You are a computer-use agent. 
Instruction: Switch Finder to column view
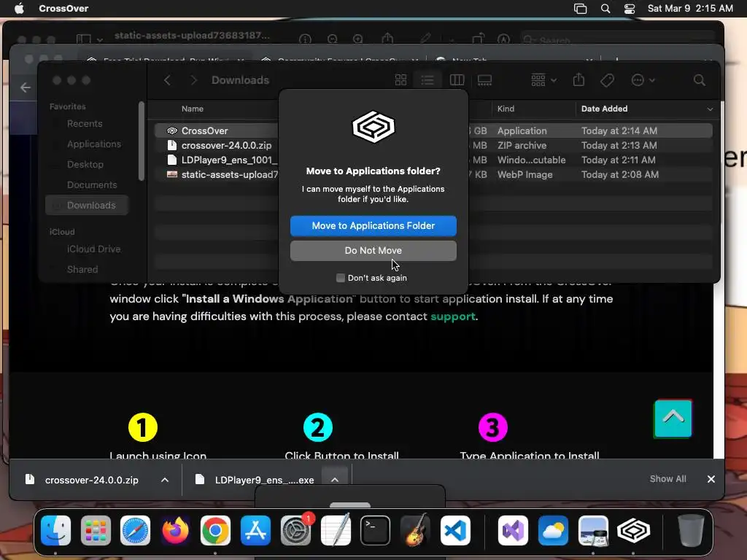click(x=457, y=80)
